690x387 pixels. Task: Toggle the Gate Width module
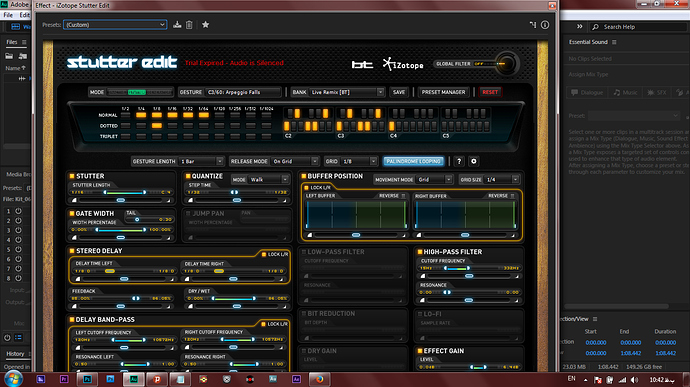coord(71,214)
